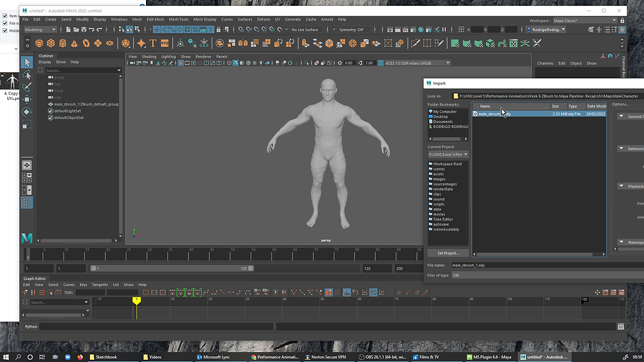Viewport: 644px width, 362px height.
Task: Open the viewport Shading menu
Action: 149,57
